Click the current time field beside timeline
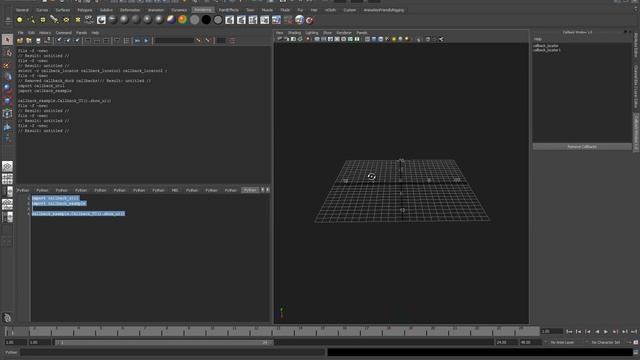The width and height of the screenshot is (640, 360). click(551, 331)
